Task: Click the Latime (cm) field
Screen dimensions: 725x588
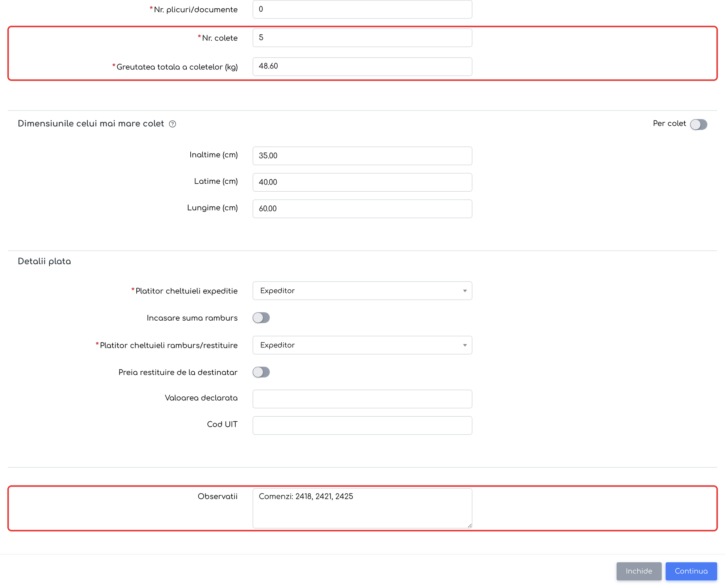Action: [362, 182]
